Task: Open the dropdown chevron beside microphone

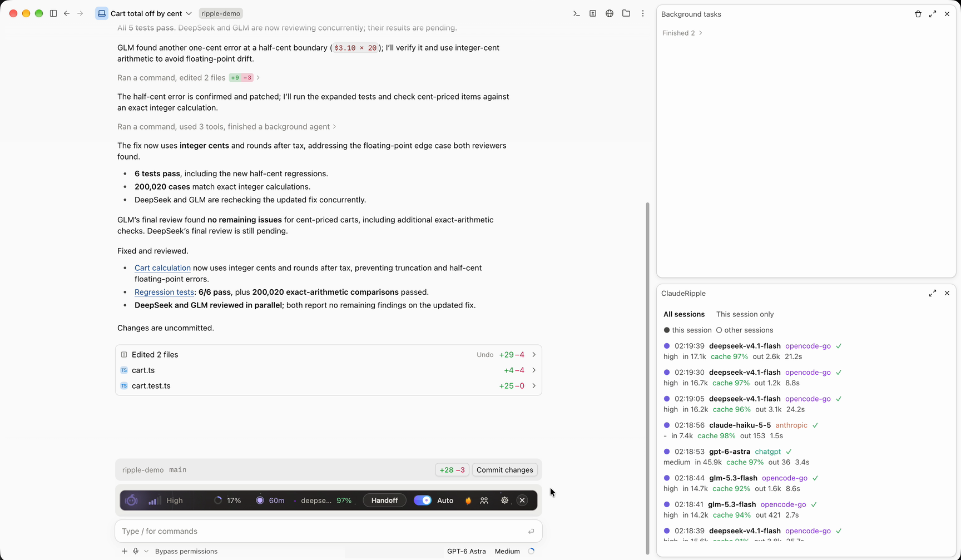Action: click(x=146, y=551)
